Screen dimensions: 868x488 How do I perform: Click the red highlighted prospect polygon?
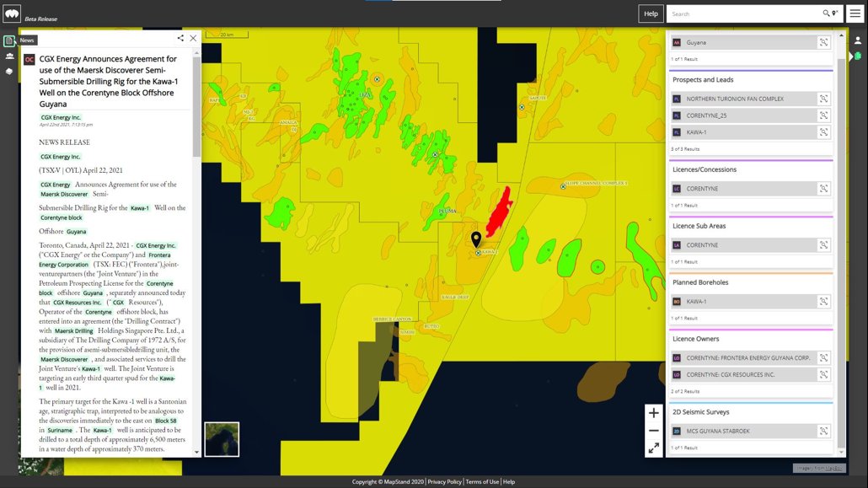(x=500, y=212)
